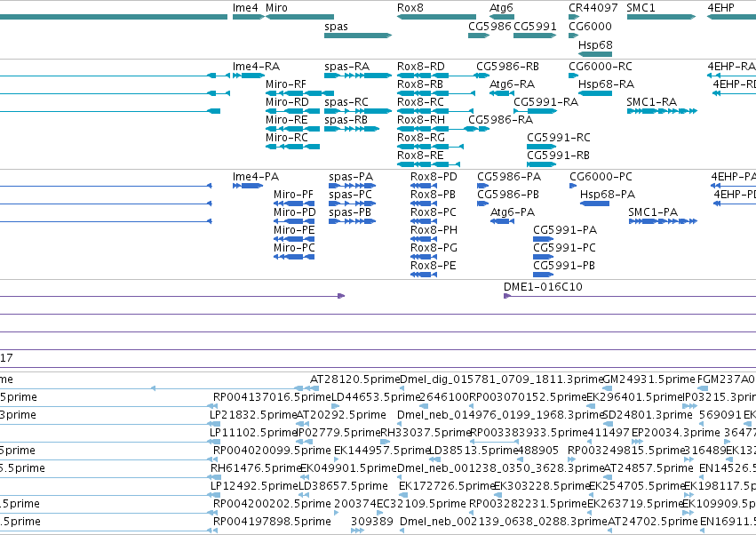Open the Rox8-RD transcript label
This screenshot has height=535, width=756.
point(421,67)
